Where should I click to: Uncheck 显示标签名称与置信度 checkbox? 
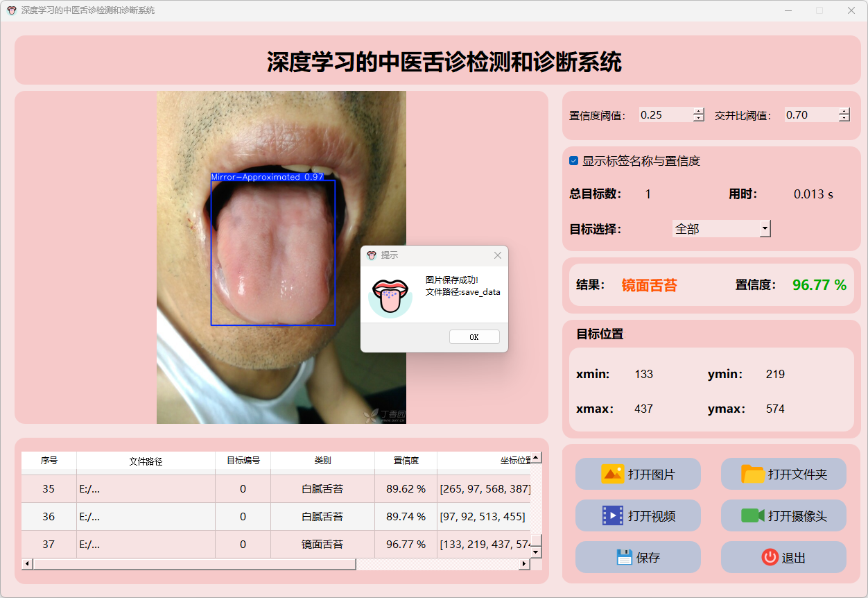(x=574, y=161)
